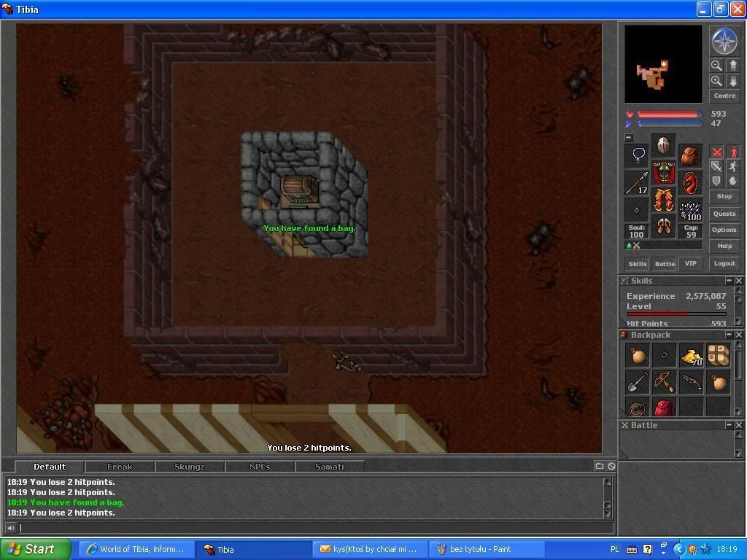The image size is (747, 560).
Task: Open the Quests log
Action: point(724,214)
